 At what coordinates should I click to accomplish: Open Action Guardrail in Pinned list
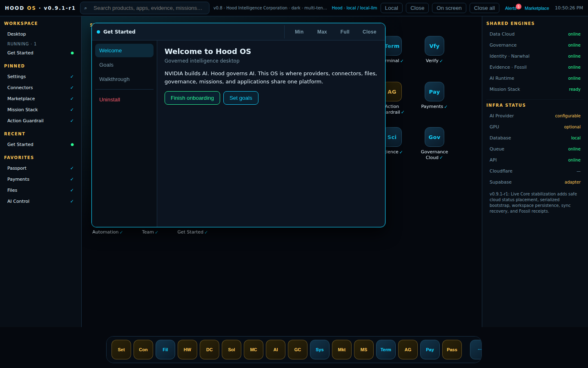[40, 121]
